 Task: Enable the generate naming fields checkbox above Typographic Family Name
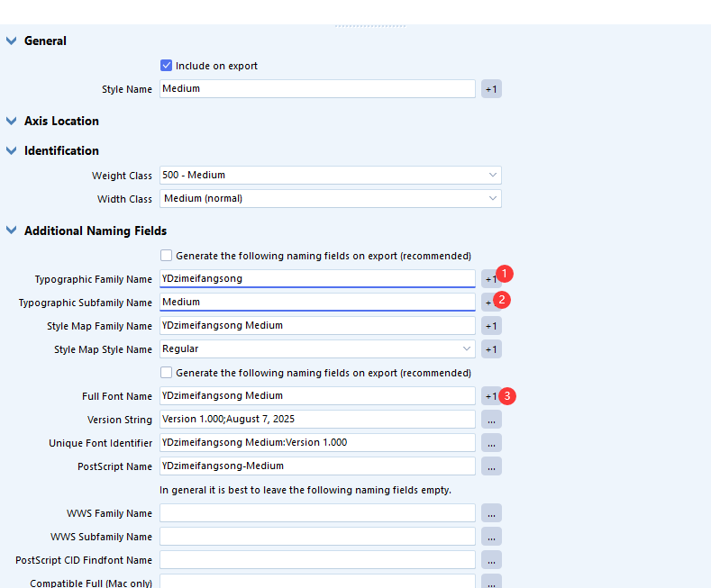pyautogui.click(x=166, y=256)
